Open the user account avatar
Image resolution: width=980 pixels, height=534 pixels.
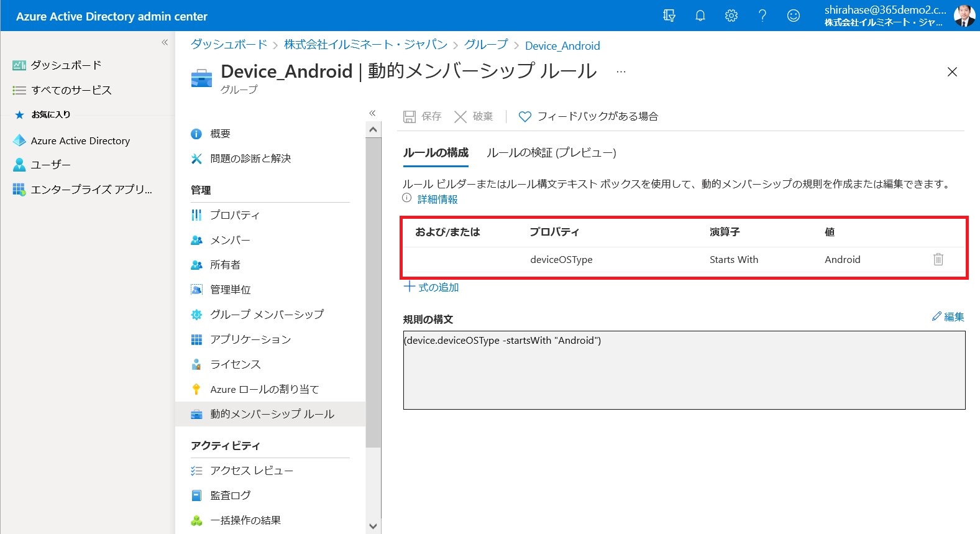[x=964, y=16]
